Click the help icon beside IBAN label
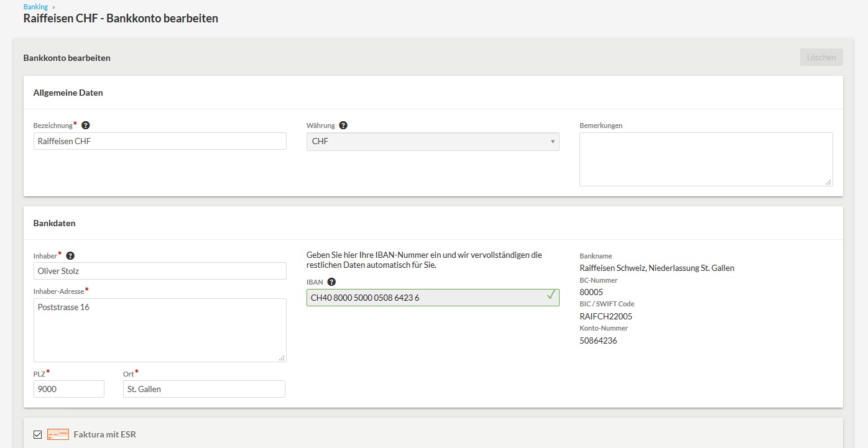This screenshot has width=868, height=448. tap(331, 282)
